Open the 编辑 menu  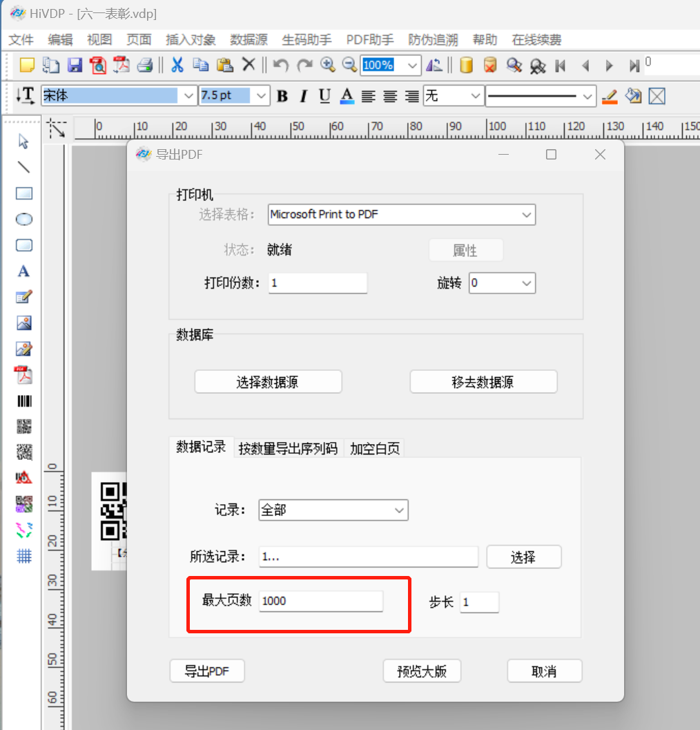[x=60, y=40]
